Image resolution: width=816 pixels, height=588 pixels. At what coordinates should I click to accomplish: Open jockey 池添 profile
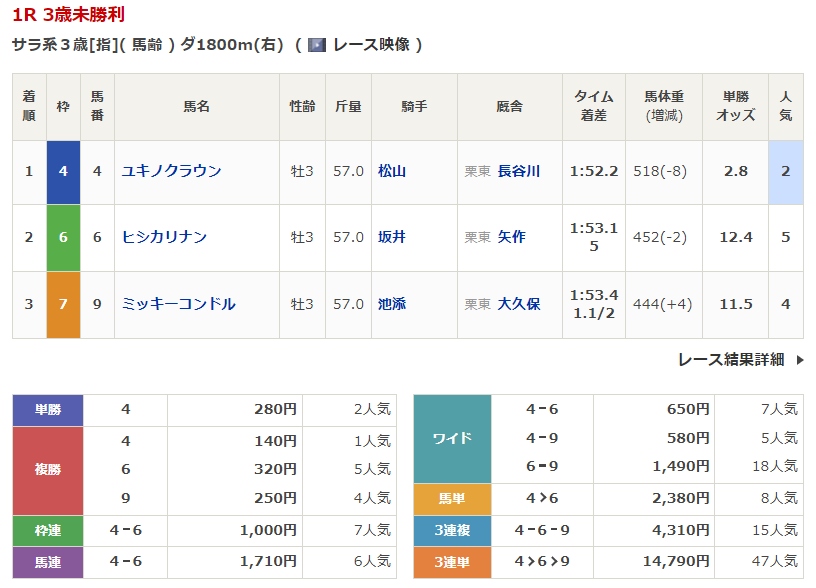click(392, 304)
